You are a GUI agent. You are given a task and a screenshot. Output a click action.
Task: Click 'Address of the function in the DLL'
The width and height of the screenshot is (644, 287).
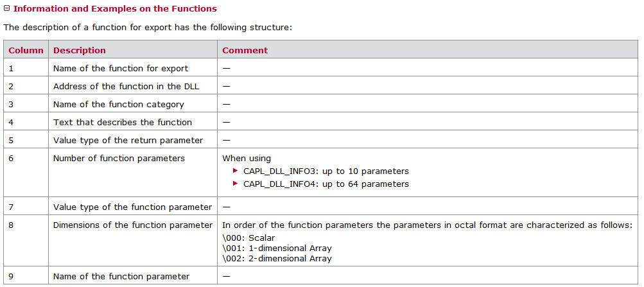pos(126,86)
